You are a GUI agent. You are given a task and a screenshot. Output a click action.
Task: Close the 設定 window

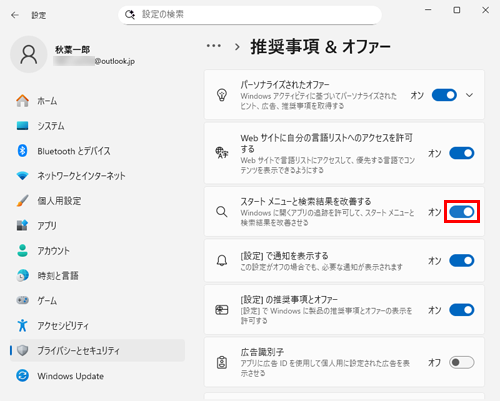[486, 10]
